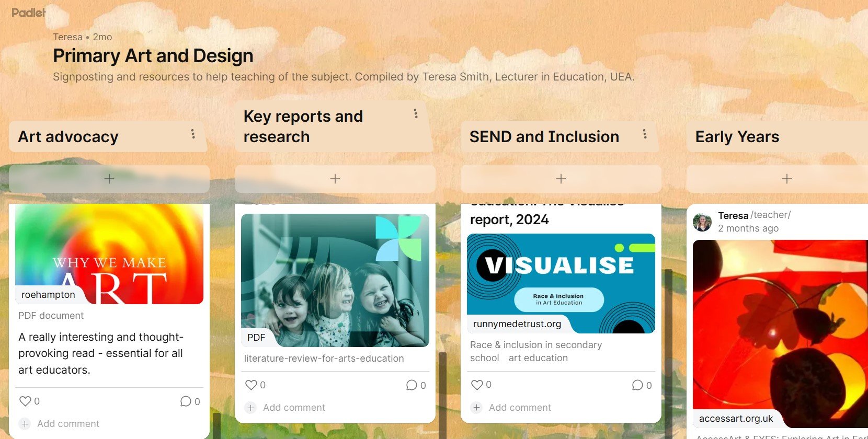Open the runnymedetrust.org source label

tap(517, 324)
